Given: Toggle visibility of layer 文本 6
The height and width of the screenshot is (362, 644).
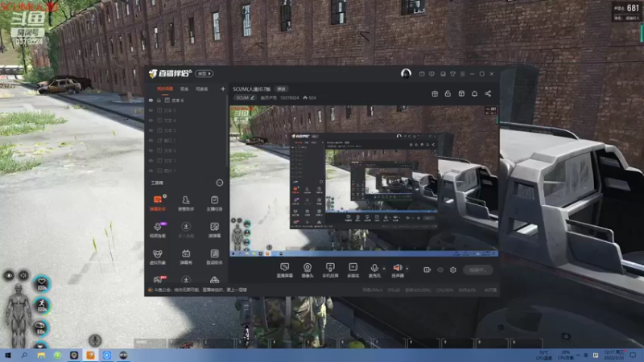Looking at the screenshot, I should [x=151, y=100].
